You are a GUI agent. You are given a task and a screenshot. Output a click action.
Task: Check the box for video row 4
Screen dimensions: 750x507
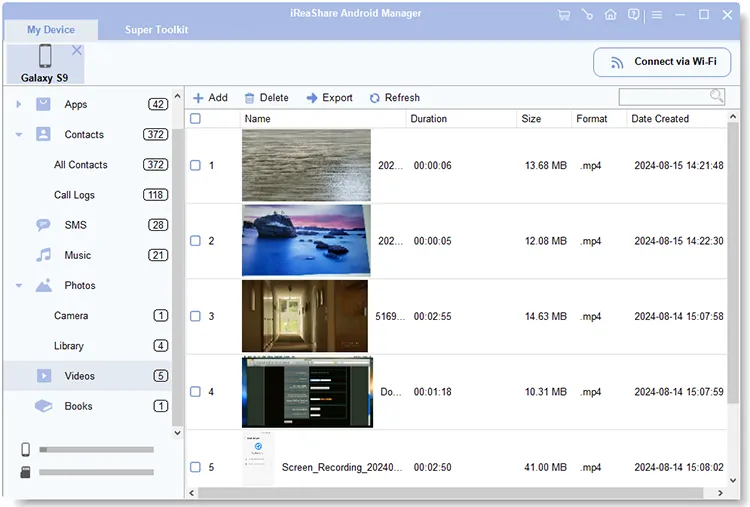click(195, 392)
